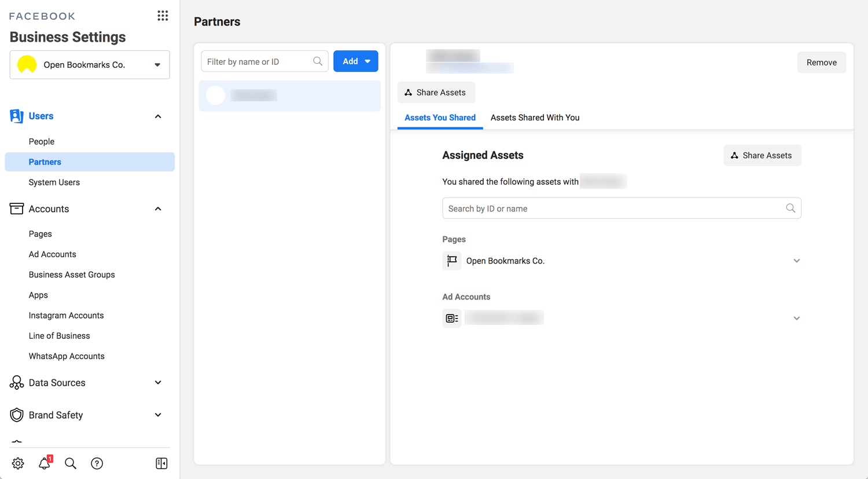This screenshot has height=479, width=868.
Task: Open Ad Accounts in sidebar
Action: 53,254
